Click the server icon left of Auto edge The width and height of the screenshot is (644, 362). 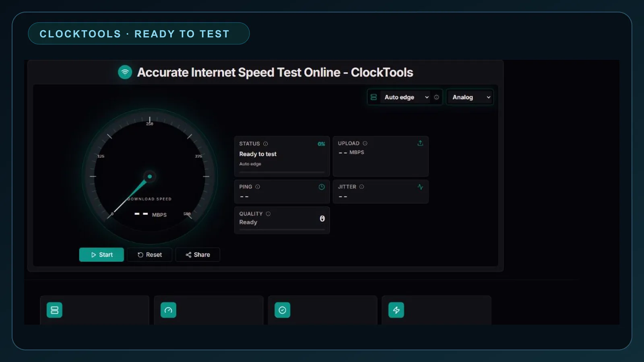(x=374, y=97)
